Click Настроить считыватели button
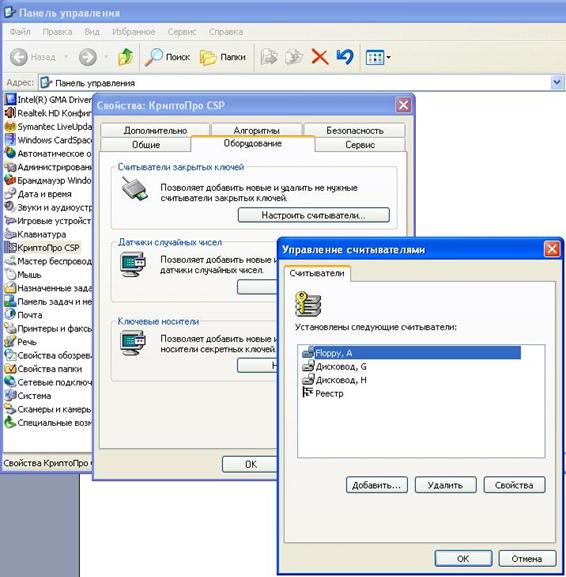 [x=314, y=215]
